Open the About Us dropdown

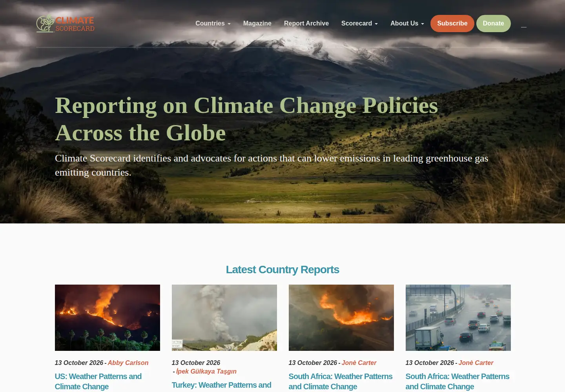(x=407, y=24)
